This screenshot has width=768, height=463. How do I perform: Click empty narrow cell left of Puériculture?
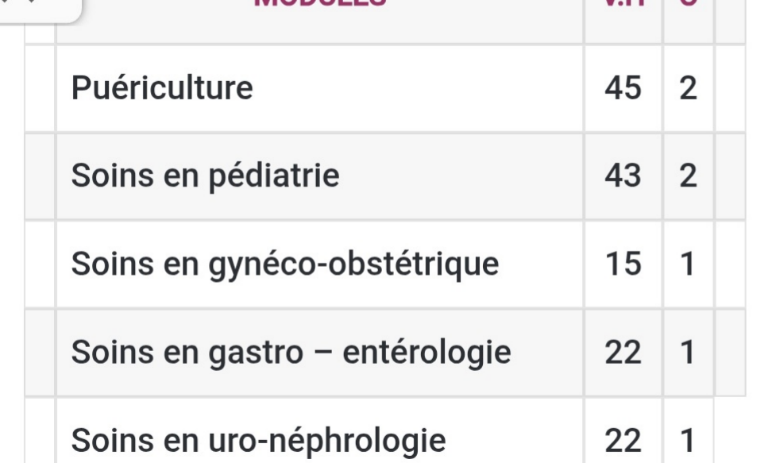tap(40, 88)
